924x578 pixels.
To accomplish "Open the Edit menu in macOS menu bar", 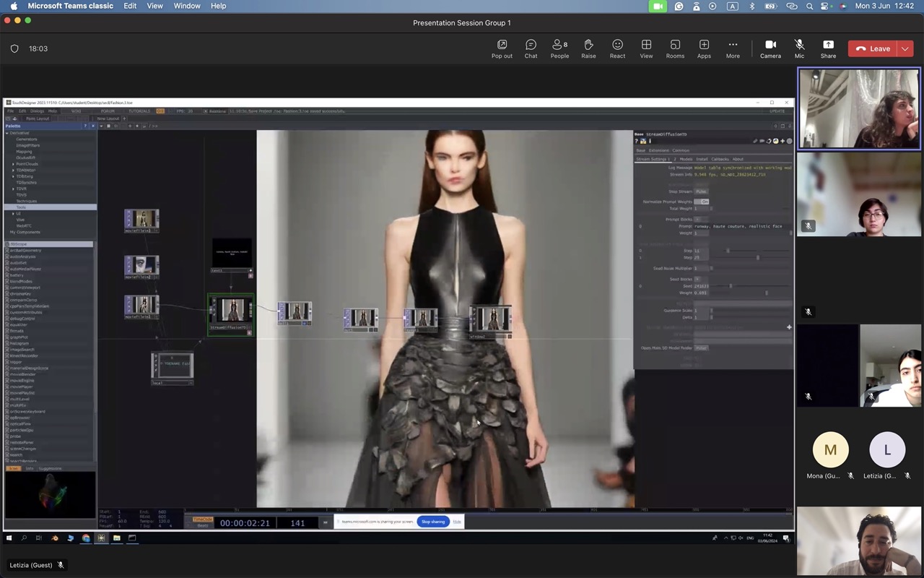I will 130,6.
